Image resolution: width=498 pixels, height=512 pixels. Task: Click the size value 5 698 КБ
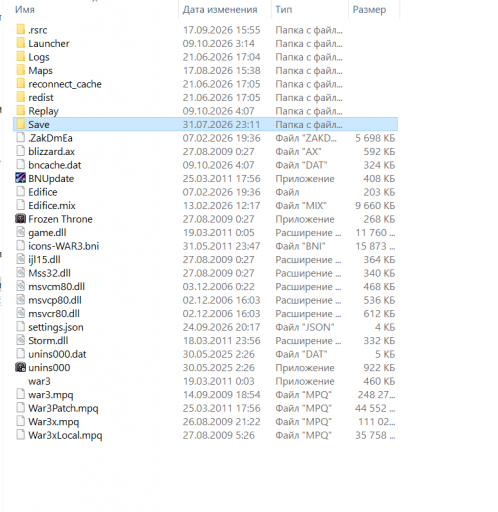(x=375, y=138)
